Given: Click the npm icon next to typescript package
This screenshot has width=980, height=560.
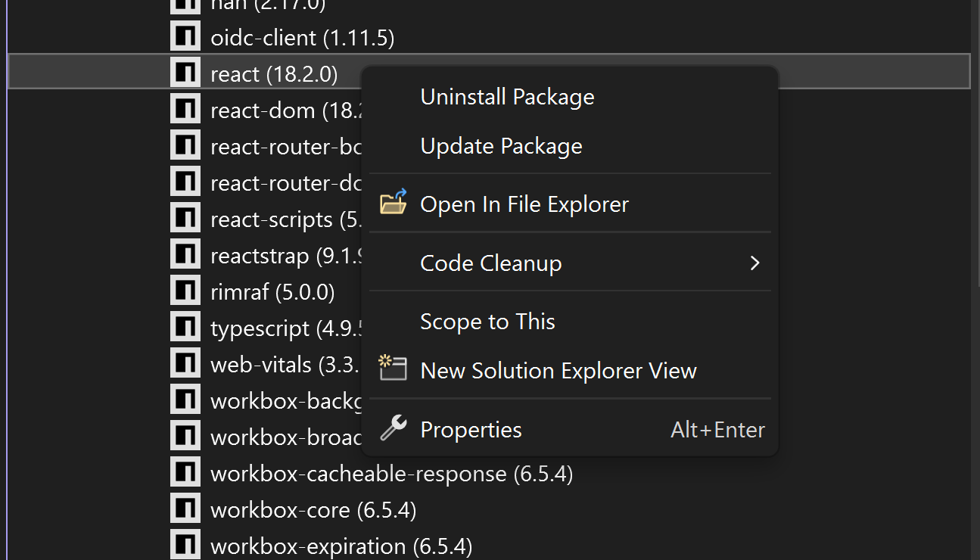Looking at the screenshot, I should [185, 327].
